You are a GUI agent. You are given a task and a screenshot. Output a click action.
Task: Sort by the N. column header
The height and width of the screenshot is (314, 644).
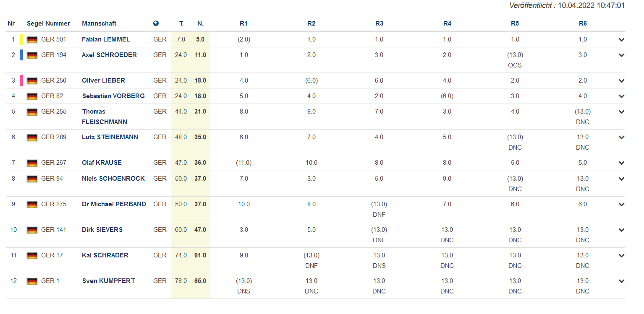coord(200,23)
